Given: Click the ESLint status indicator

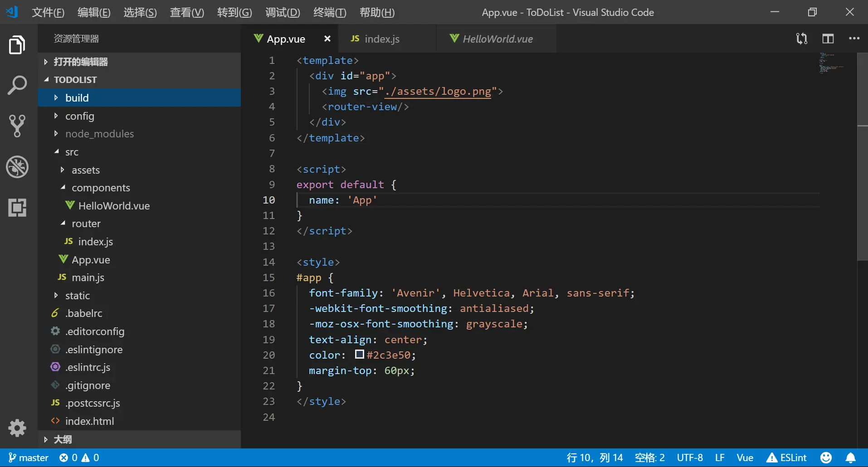Looking at the screenshot, I should [787, 458].
